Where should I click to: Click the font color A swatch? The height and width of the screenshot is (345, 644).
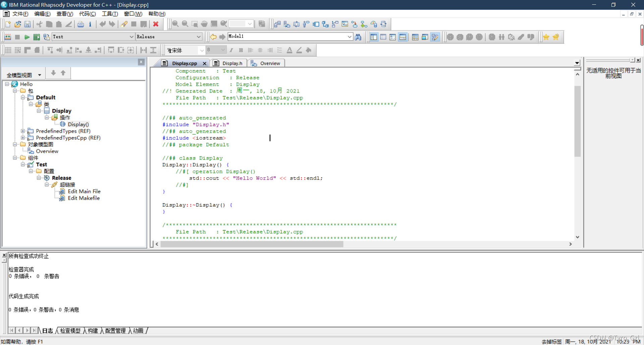coord(289,50)
